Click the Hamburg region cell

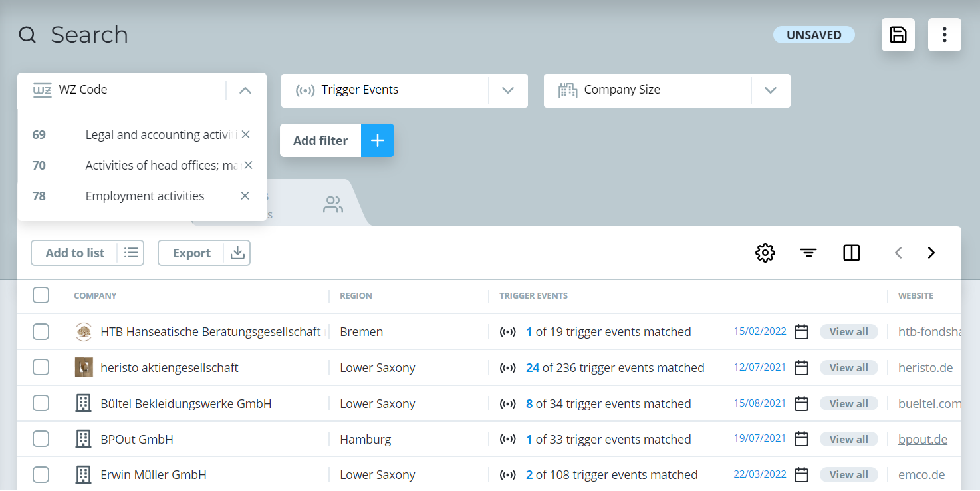click(x=365, y=439)
